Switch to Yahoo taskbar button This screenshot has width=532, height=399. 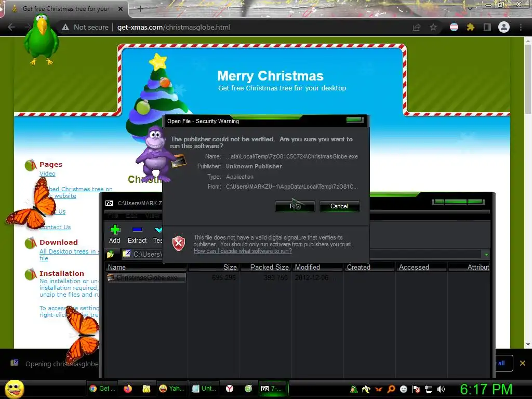tap(171, 389)
